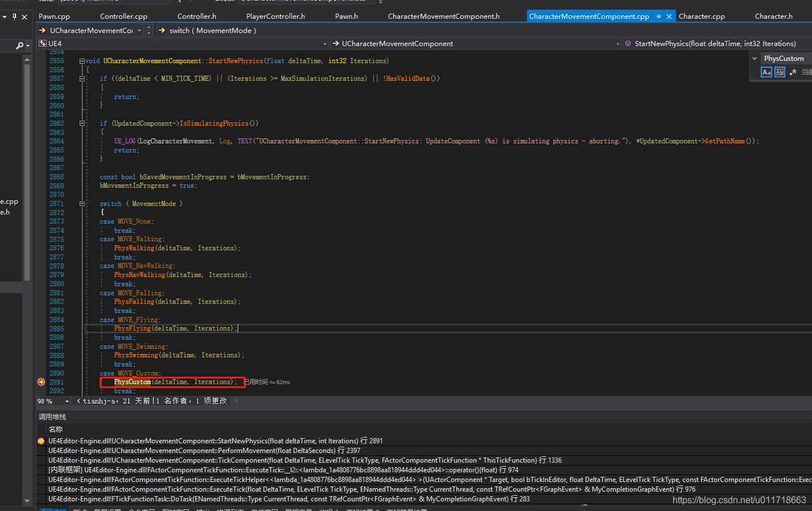
Task: Click current frame arrow in call stack
Action: (x=41, y=441)
